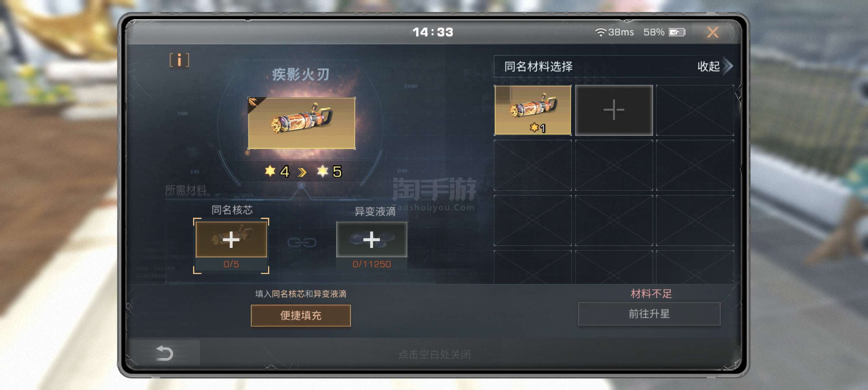Image resolution: width=868 pixels, height=390 pixels.
Task: Add mutation droplets via plus slot
Action: pyautogui.click(x=371, y=240)
